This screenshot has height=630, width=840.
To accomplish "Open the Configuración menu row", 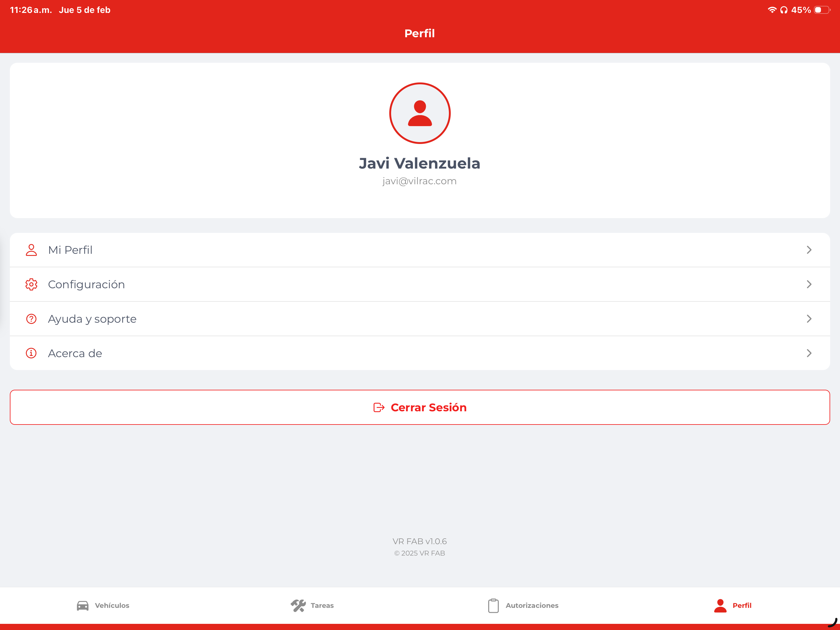I will coord(420,284).
